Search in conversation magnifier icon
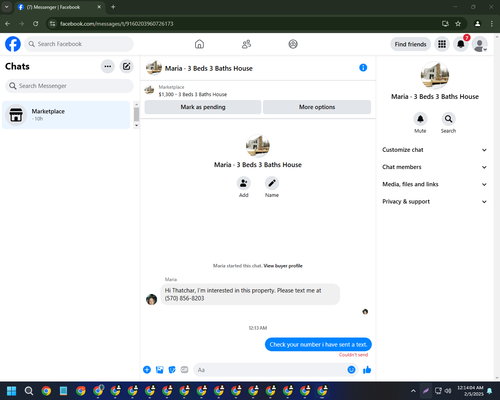Viewport: 500px width, 400px height. [x=448, y=119]
